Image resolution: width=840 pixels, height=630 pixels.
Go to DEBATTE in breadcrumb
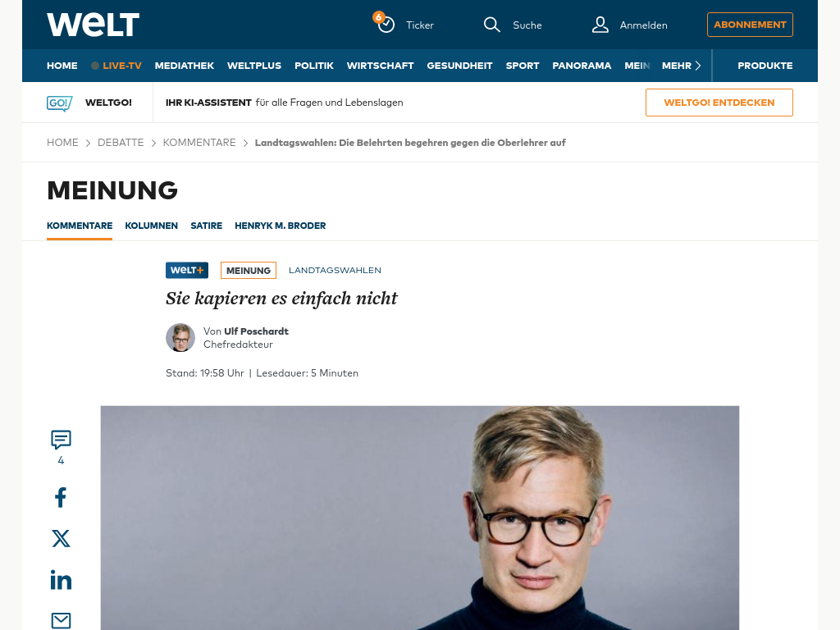[x=121, y=143]
